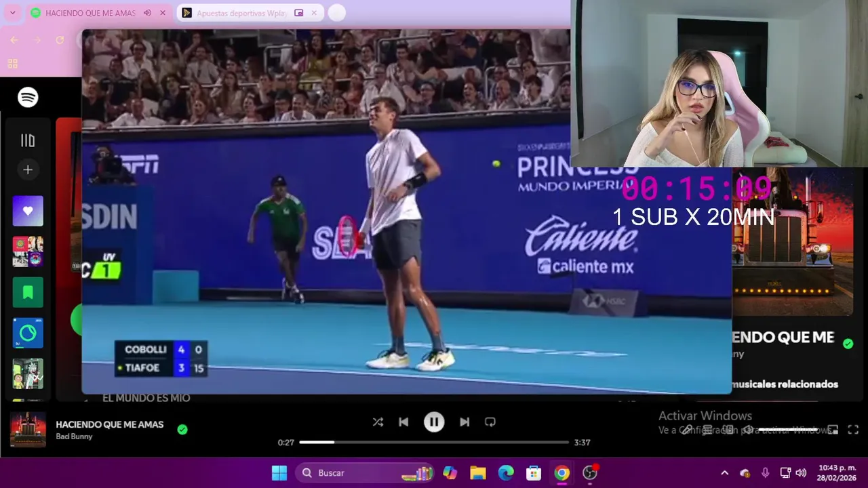Go back in browser
Screen dimensions: 868x488
(x=14, y=41)
